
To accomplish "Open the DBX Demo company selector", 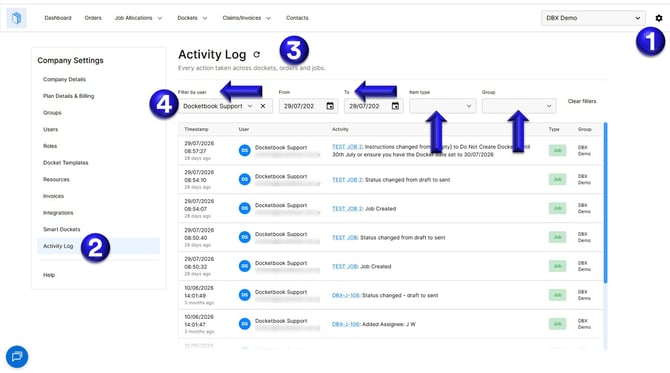I will pyautogui.click(x=593, y=18).
